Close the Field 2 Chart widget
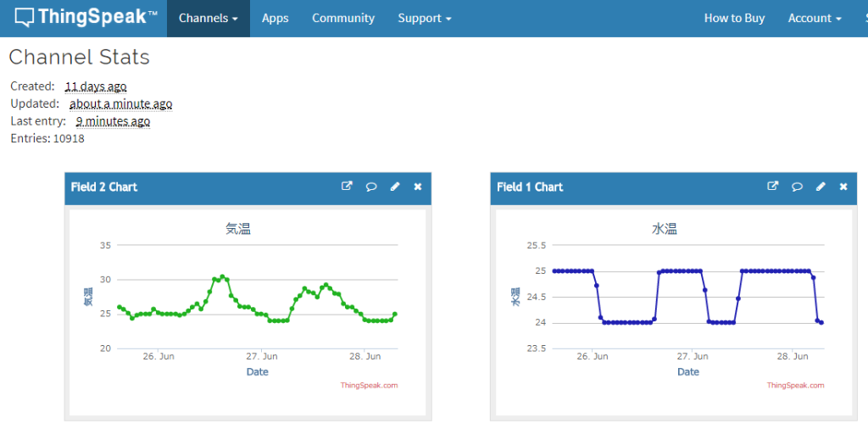 [417, 187]
